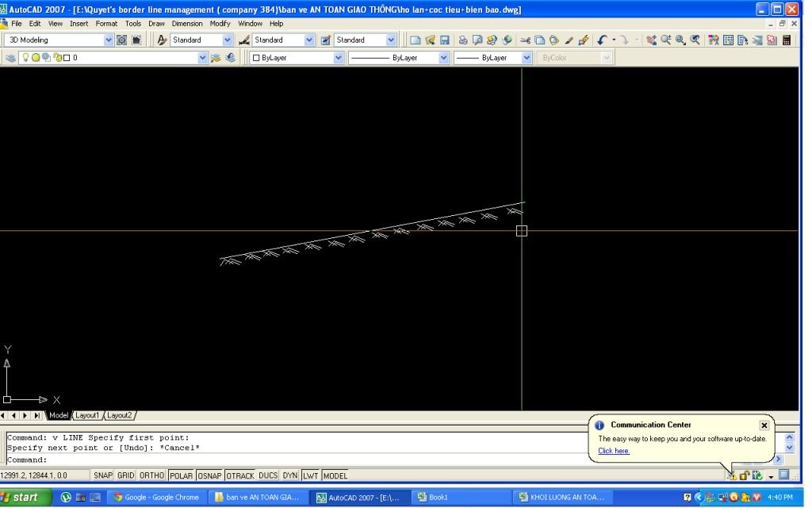Image resolution: width=812 pixels, height=508 pixels.
Task: Expand the 3D Modeling workspace dropdown
Action: (108, 40)
